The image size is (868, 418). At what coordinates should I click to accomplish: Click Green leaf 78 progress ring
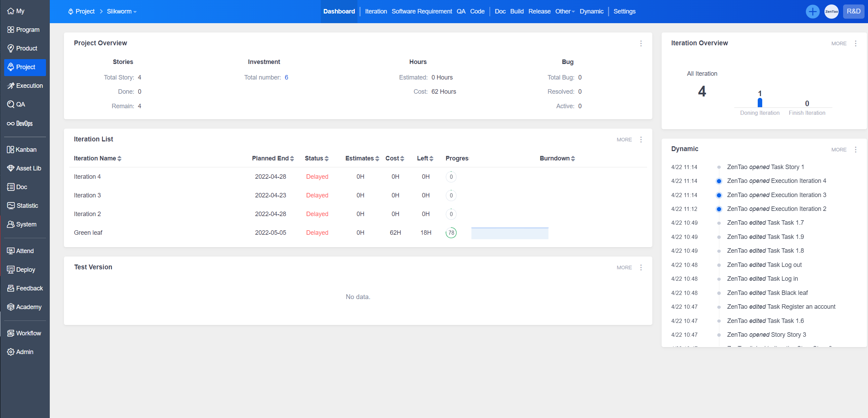coord(451,233)
